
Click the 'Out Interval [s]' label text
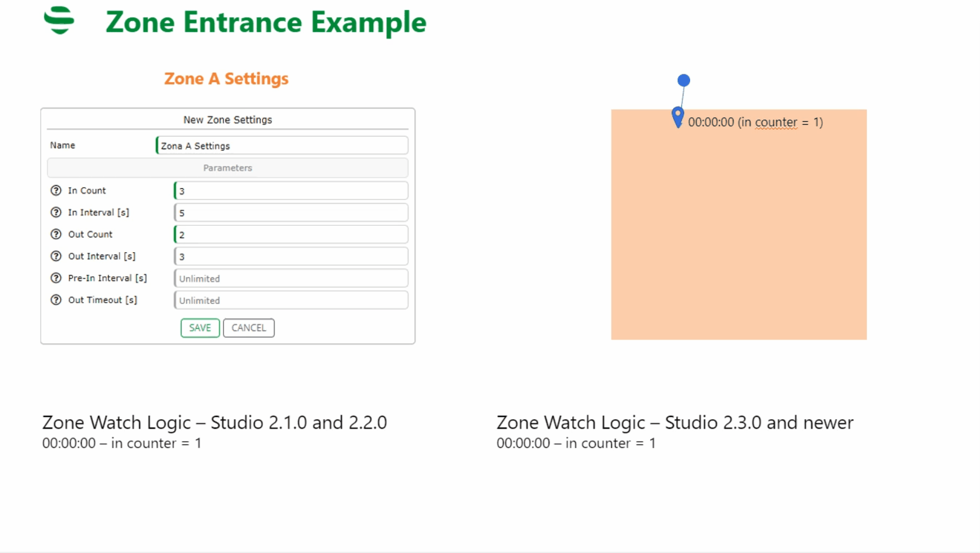click(x=102, y=256)
